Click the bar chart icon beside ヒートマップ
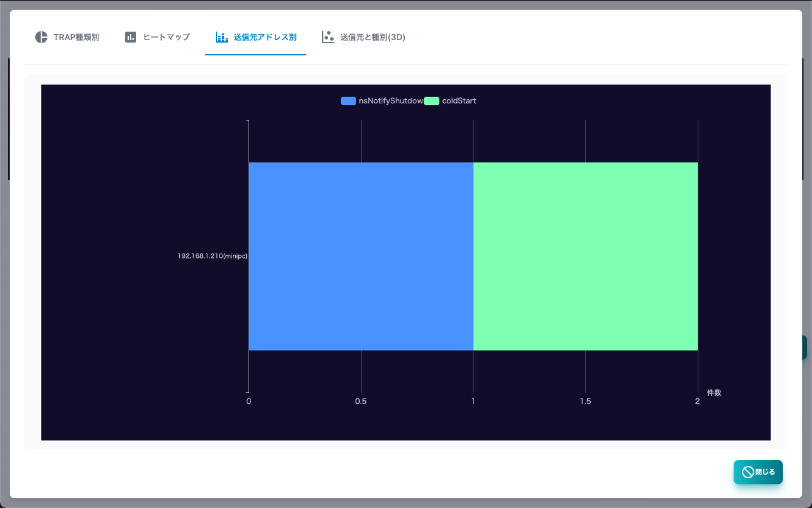The image size is (812, 508). pyautogui.click(x=131, y=37)
